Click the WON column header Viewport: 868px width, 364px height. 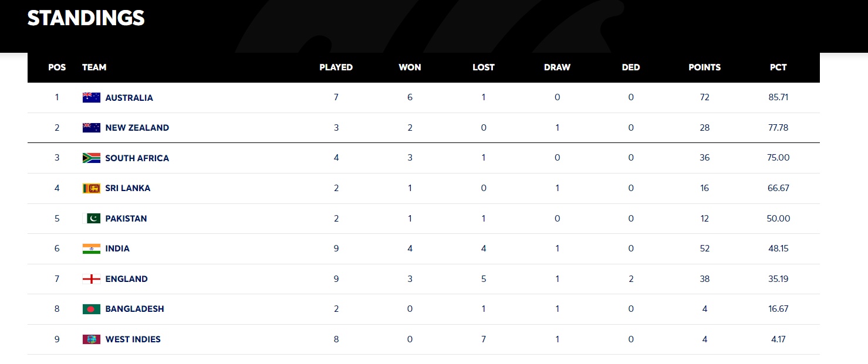pyautogui.click(x=410, y=67)
